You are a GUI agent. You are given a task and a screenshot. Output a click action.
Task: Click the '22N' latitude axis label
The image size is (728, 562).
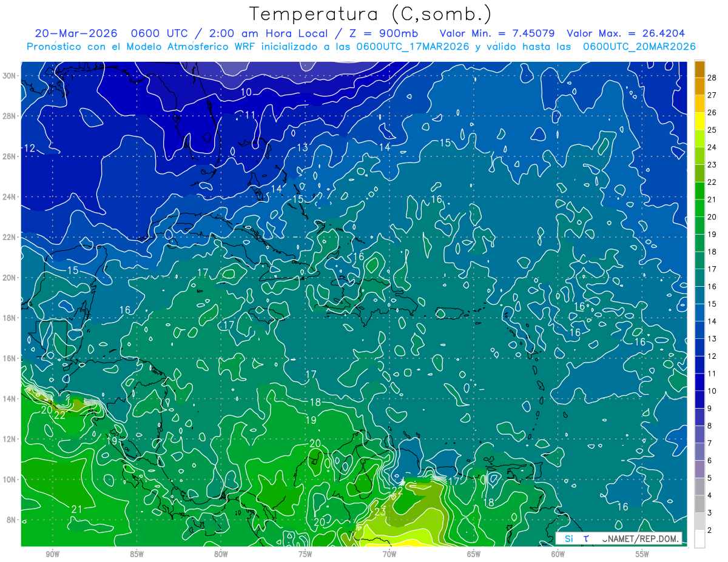(x=10, y=237)
